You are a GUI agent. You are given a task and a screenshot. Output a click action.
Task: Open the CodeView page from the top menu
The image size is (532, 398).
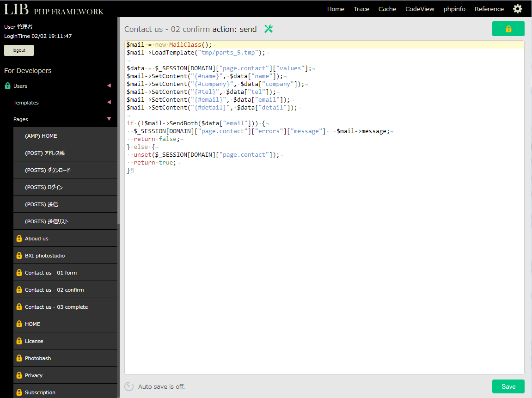point(420,8)
